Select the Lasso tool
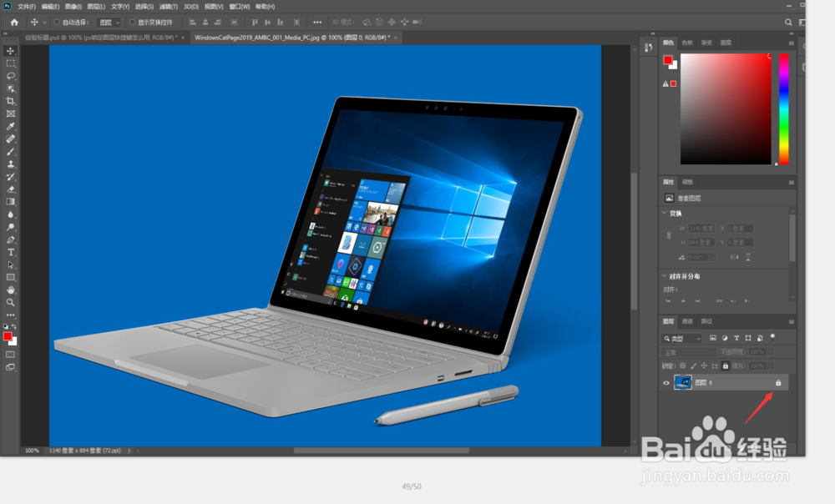Image resolution: width=835 pixels, height=504 pixels. pyautogui.click(x=10, y=76)
